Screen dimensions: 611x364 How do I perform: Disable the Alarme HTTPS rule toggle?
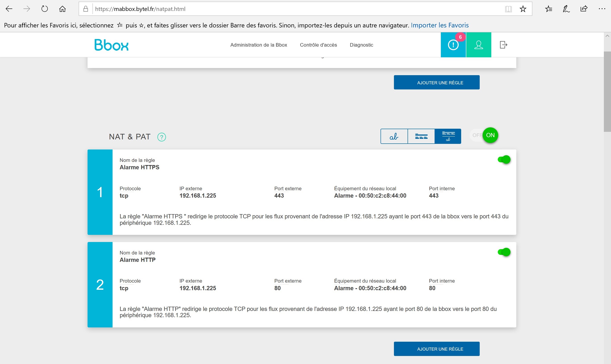tap(504, 160)
